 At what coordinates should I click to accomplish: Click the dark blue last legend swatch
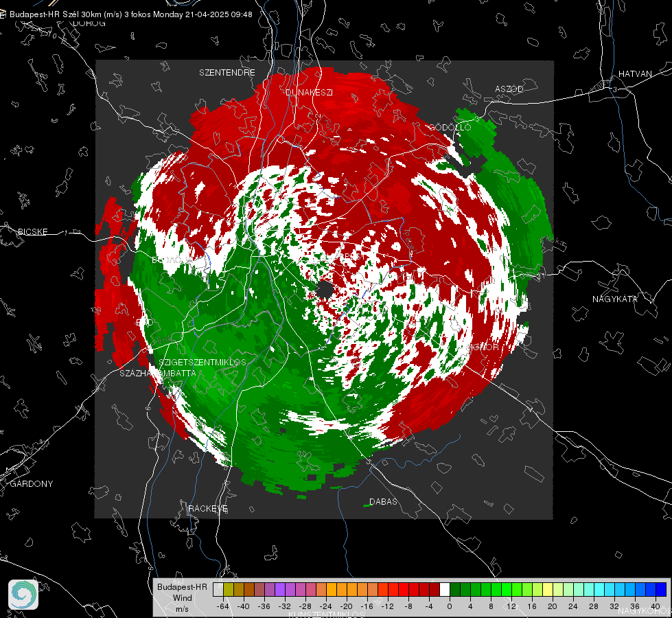661,589
